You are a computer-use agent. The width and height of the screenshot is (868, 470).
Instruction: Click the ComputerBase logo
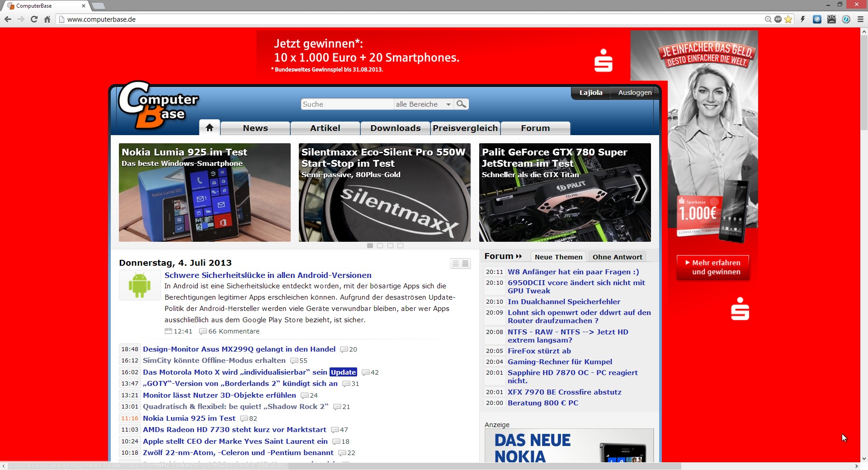158,105
